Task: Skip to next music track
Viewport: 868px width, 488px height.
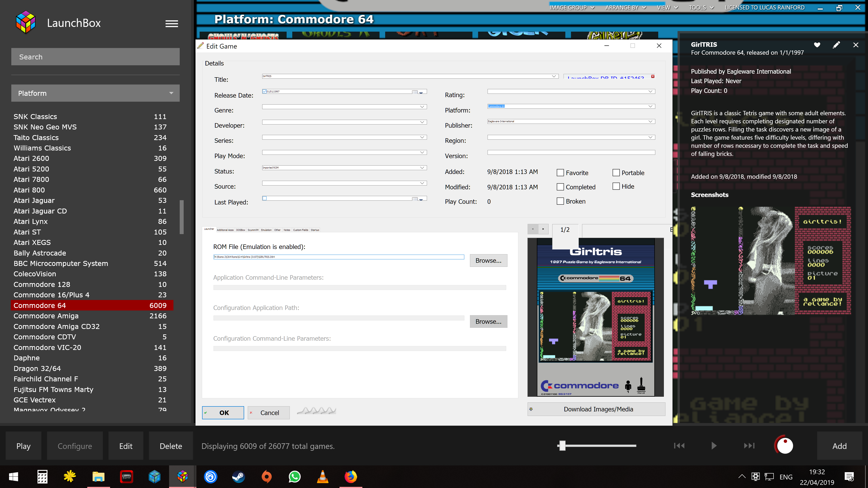Action: pos(749,446)
